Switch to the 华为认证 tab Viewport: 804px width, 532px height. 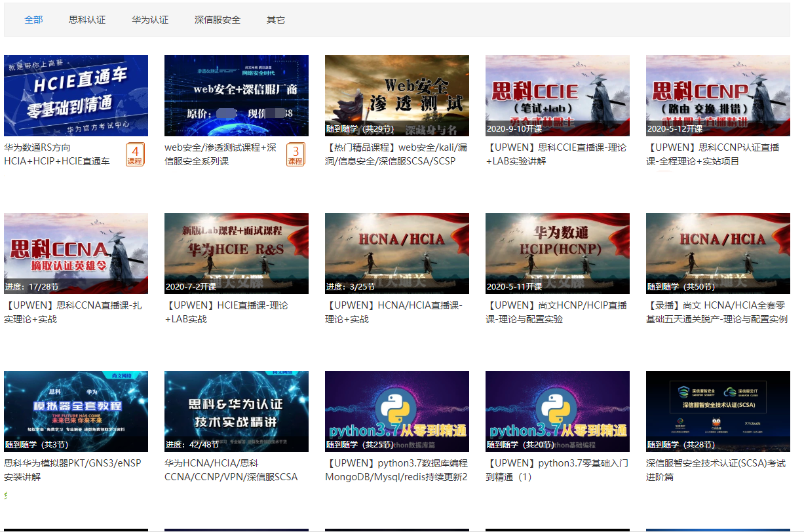tap(150, 20)
